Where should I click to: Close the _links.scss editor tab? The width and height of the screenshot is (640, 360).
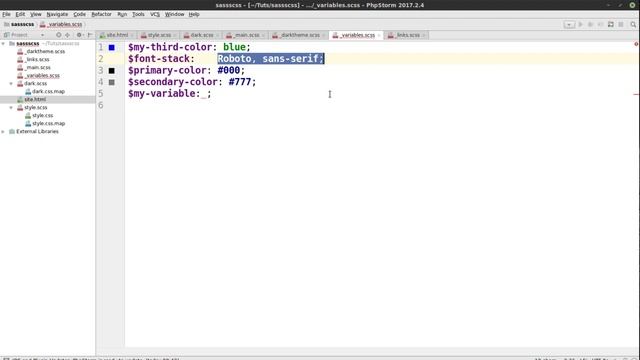pyautogui.click(x=424, y=36)
